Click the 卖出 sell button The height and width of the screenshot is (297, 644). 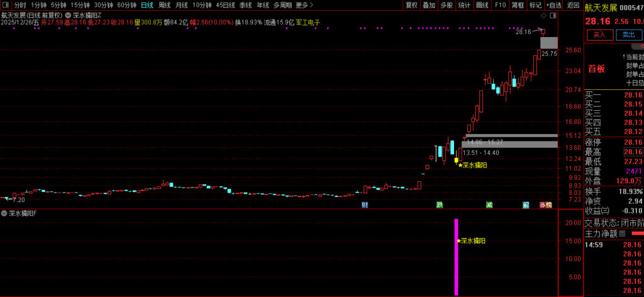(628, 35)
